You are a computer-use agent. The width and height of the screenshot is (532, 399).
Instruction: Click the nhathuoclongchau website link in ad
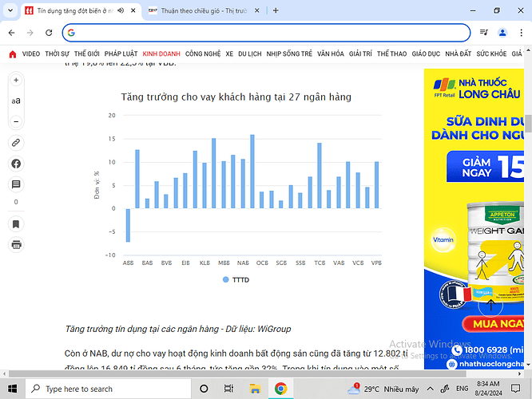pos(486,364)
